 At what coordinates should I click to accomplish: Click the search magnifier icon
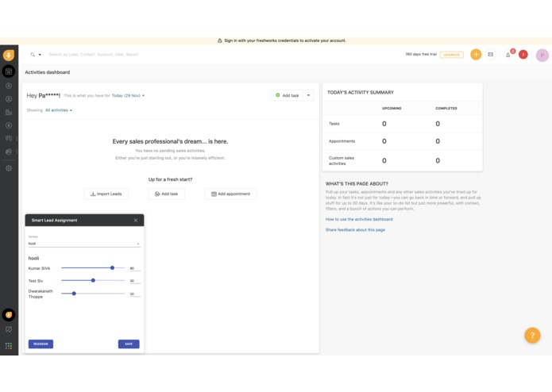tap(33, 55)
